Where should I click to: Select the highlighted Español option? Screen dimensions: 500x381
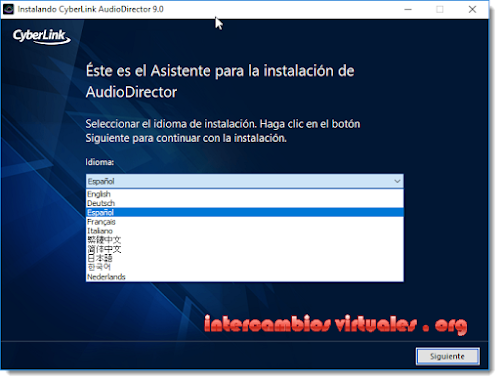point(245,212)
